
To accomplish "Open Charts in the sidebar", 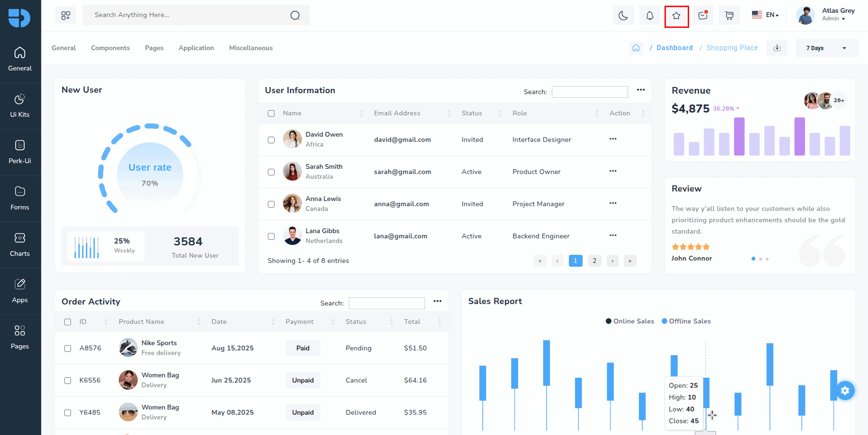I will coord(20,245).
